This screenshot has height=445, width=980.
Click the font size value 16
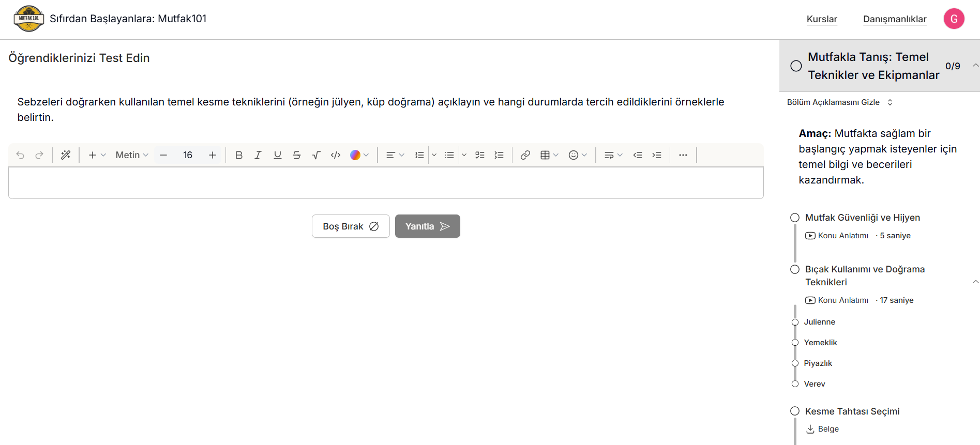click(188, 155)
